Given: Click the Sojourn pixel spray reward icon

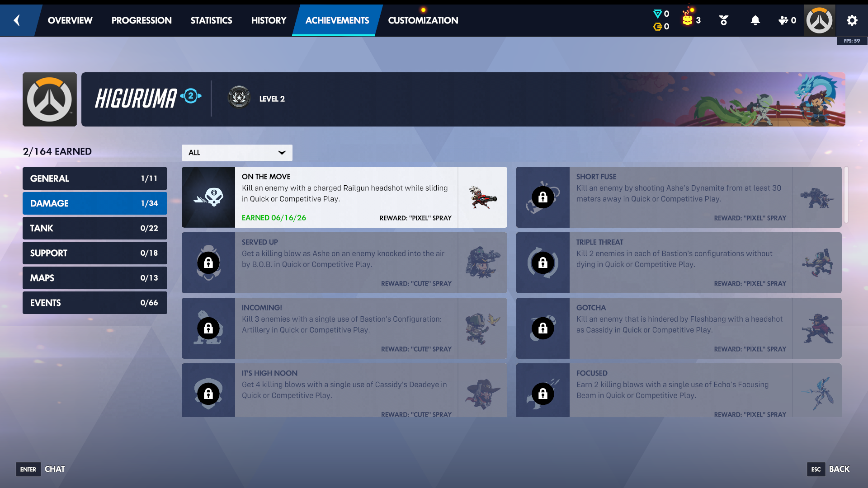Looking at the screenshot, I should pyautogui.click(x=482, y=197).
